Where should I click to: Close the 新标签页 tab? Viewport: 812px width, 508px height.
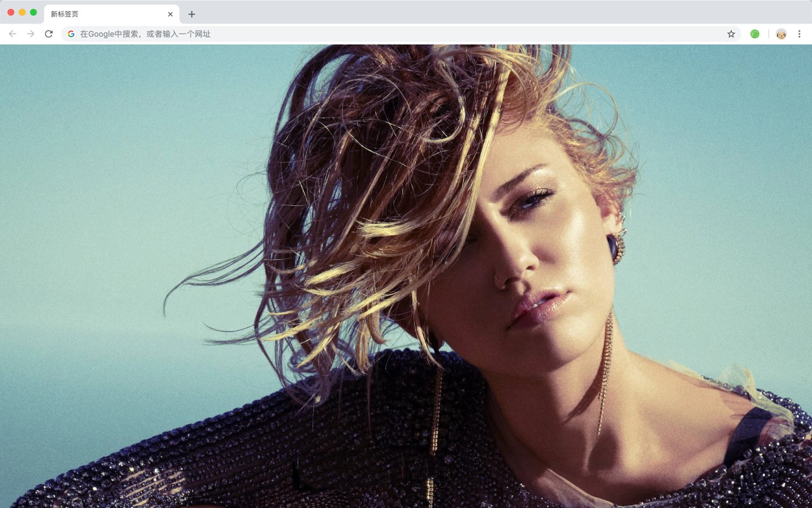click(170, 14)
